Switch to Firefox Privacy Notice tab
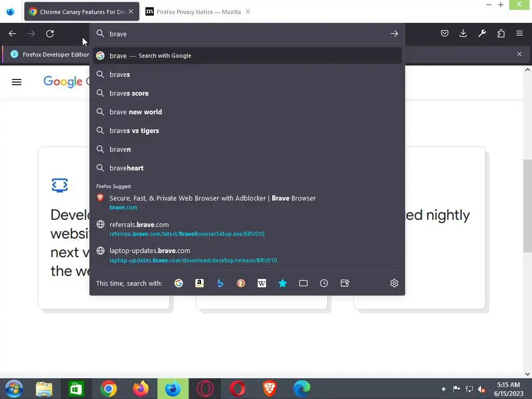The width and height of the screenshot is (532, 399). pyautogui.click(x=198, y=11)
